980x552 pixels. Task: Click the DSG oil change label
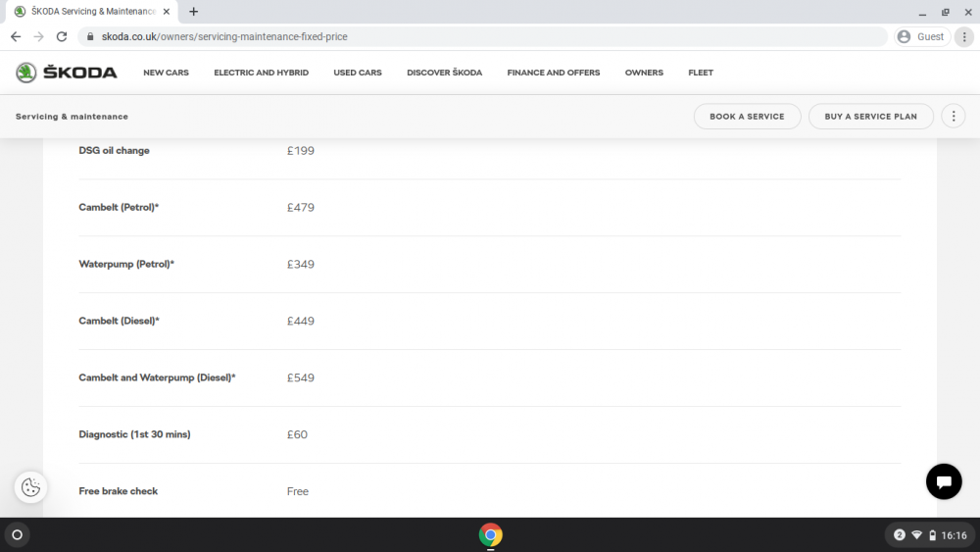click(x=114, y=151)
